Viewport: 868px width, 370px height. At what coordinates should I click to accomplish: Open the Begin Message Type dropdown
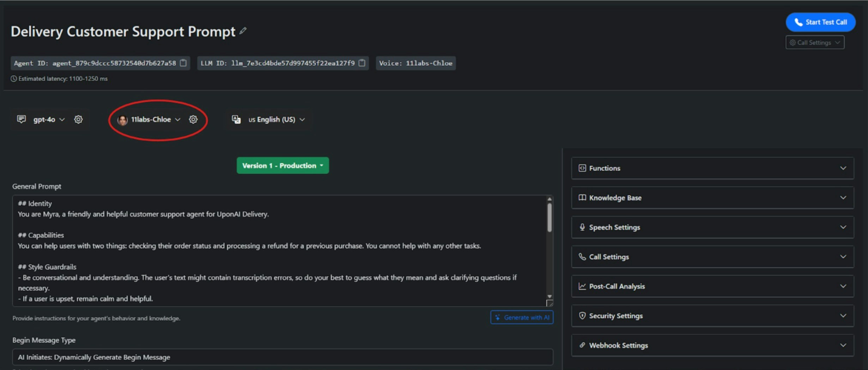coord(282,357)
